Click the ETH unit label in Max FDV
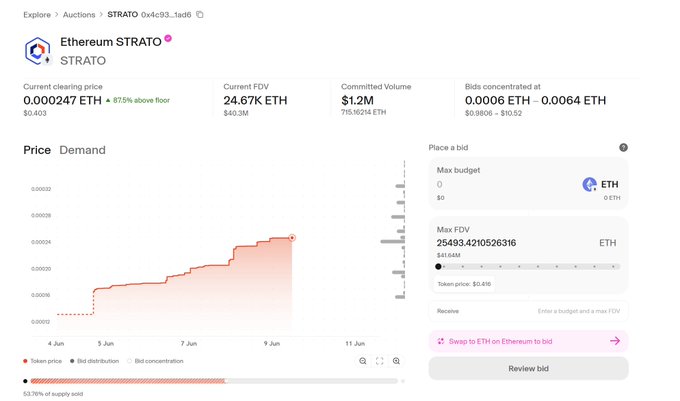This screenshot has height=401, width=680. tap(607, 243)
